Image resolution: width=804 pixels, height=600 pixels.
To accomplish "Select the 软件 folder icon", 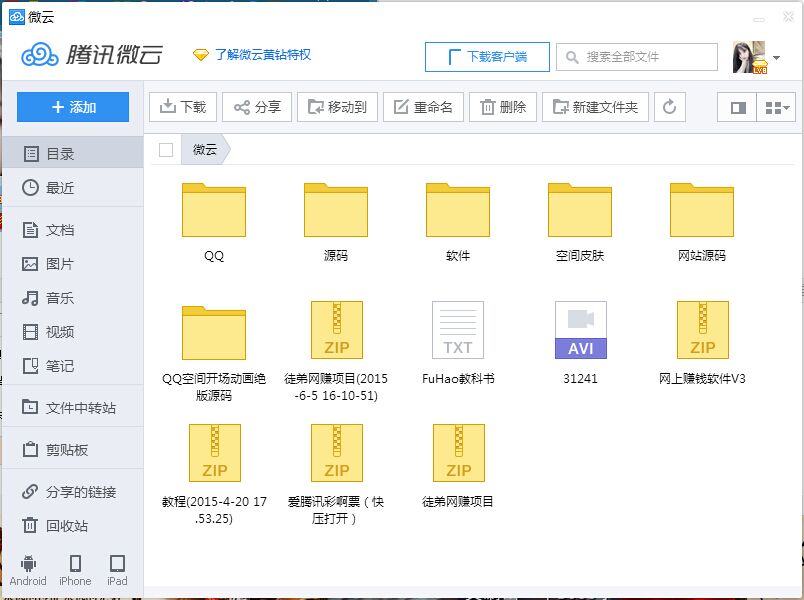I will pyautogui.click(x=458, y=210).
